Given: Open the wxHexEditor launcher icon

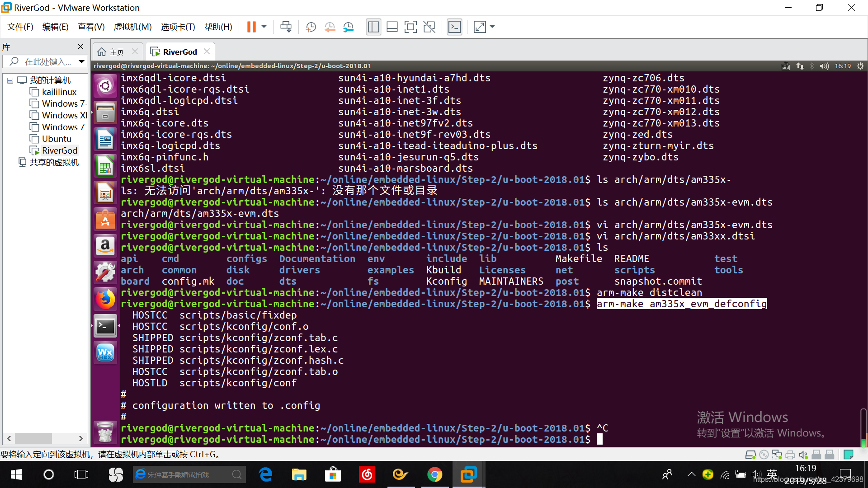Looking at the screenshot, I should [105, 352].
